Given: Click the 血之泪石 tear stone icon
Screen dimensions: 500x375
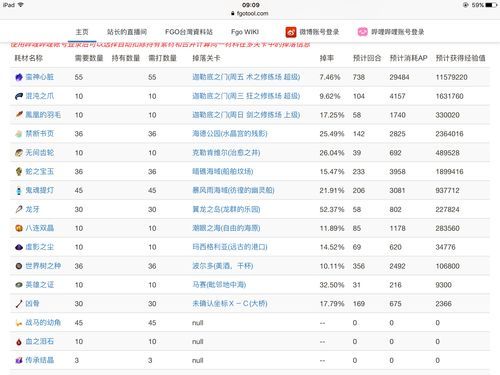Looking at the screenshot, I should pyautogui.click(x=19, y=341).
